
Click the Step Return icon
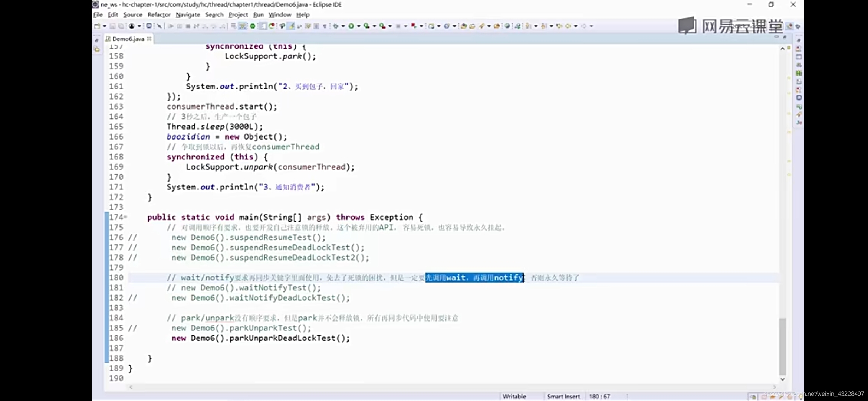click(x=222, y=26)
